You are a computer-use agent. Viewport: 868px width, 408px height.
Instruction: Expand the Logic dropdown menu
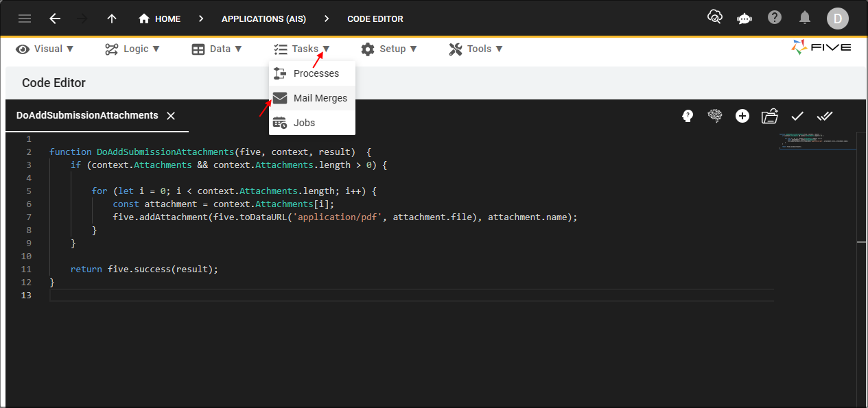coord(132,49)
